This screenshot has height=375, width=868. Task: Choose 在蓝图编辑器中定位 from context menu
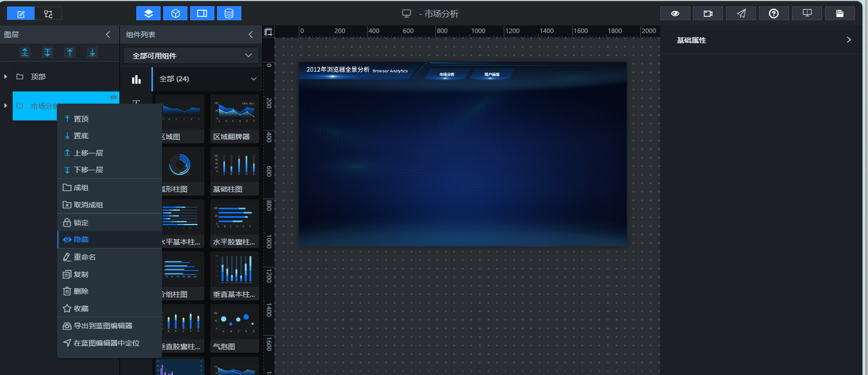pyautogui.click(x=109, y=343)
